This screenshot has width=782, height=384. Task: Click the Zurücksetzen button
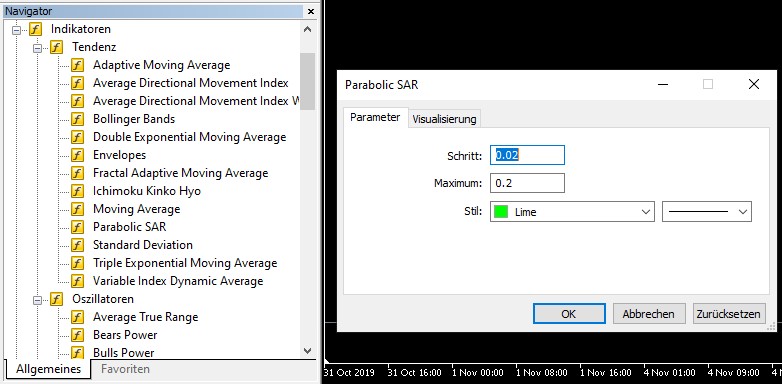729,314
